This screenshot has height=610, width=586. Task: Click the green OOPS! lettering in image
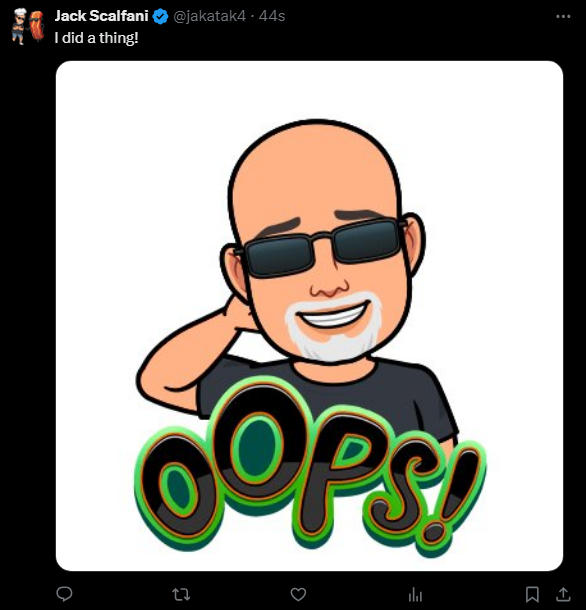309,467
